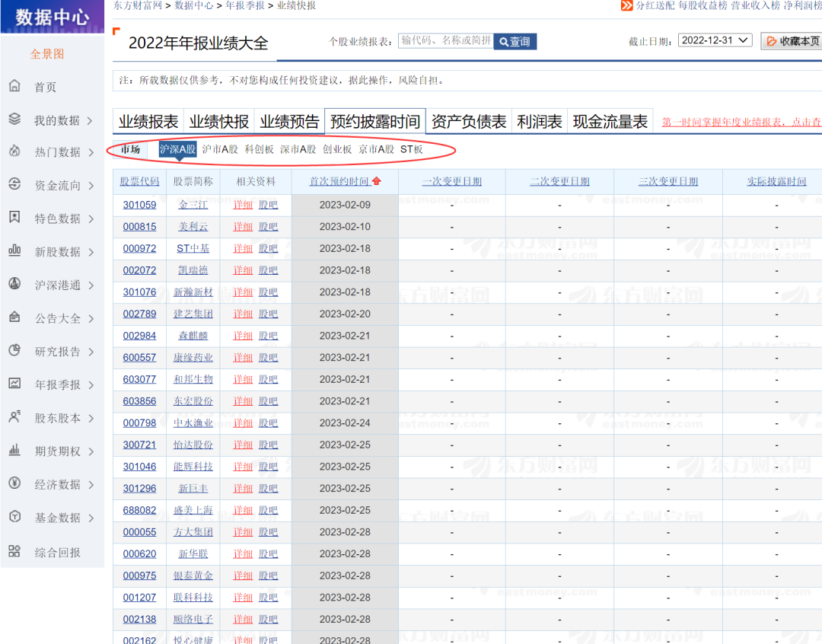Viewport: 822px width, 644px height.
Task: Open stock code 600557 link
Action: 139,358
